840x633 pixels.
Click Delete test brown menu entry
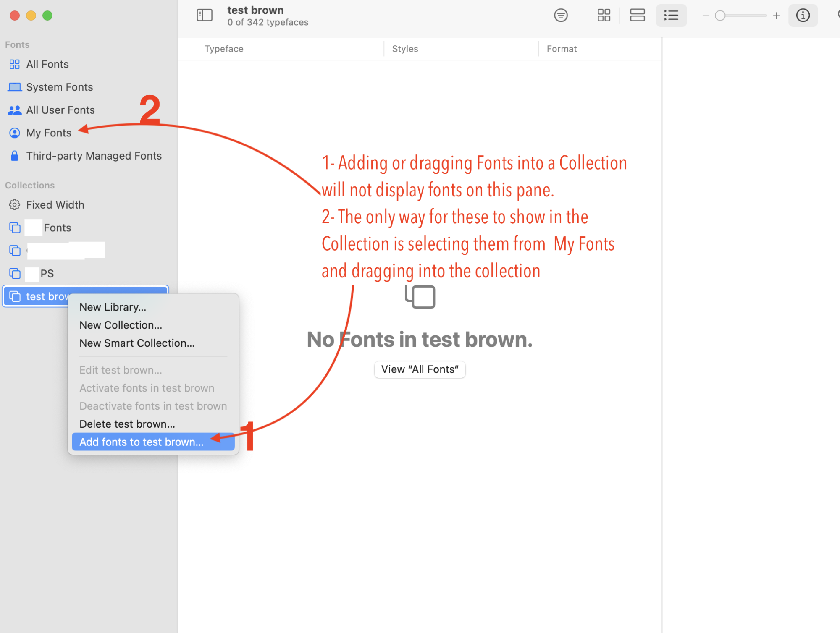click(127, 424)
